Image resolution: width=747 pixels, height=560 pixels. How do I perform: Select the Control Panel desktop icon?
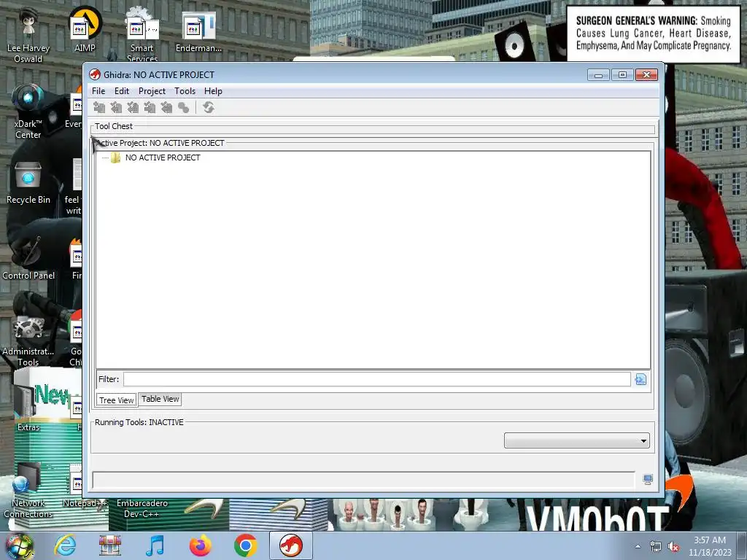[28, 258]
